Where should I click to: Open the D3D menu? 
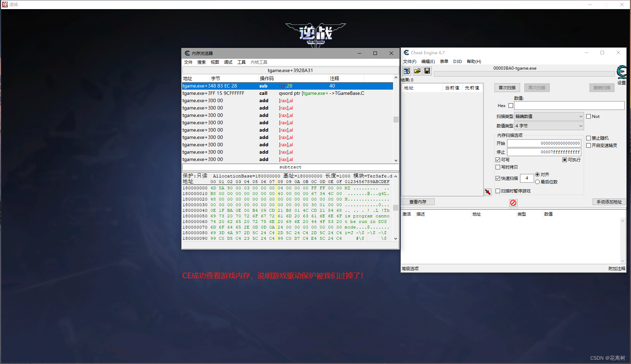click(x=457, y=62)
